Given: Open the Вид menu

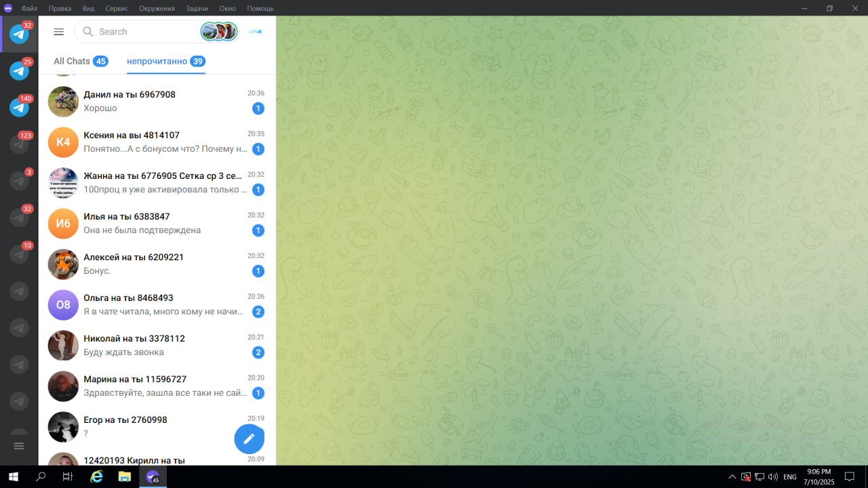Looking at the screenshot, I should tap(88, 8).
